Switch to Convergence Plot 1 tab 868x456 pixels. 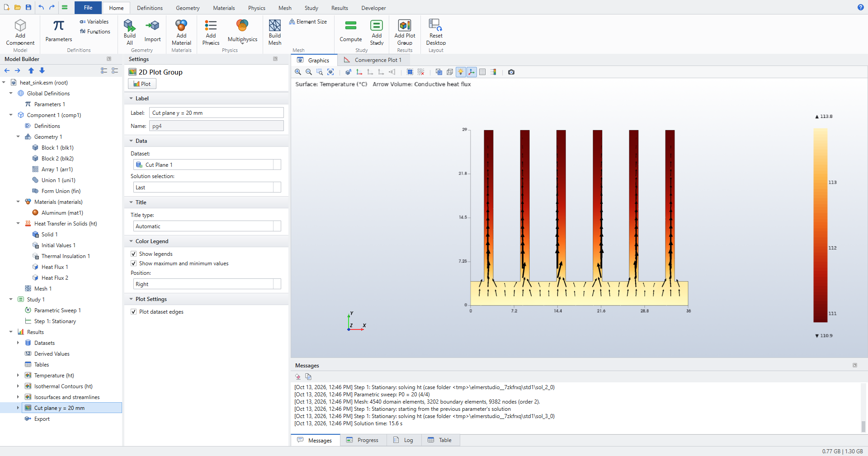pos(373,60)
